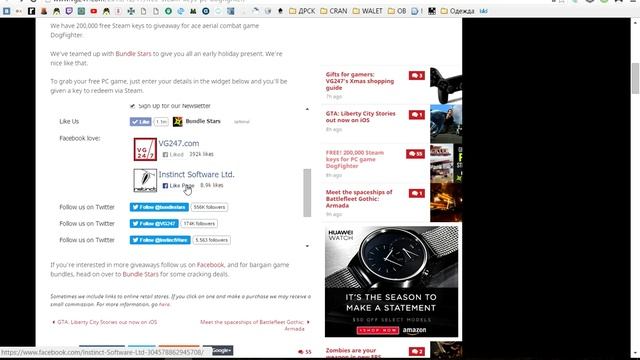Follow @VG247 on Twitter
This screenshot has width=640, height=360.
(154, 224)
